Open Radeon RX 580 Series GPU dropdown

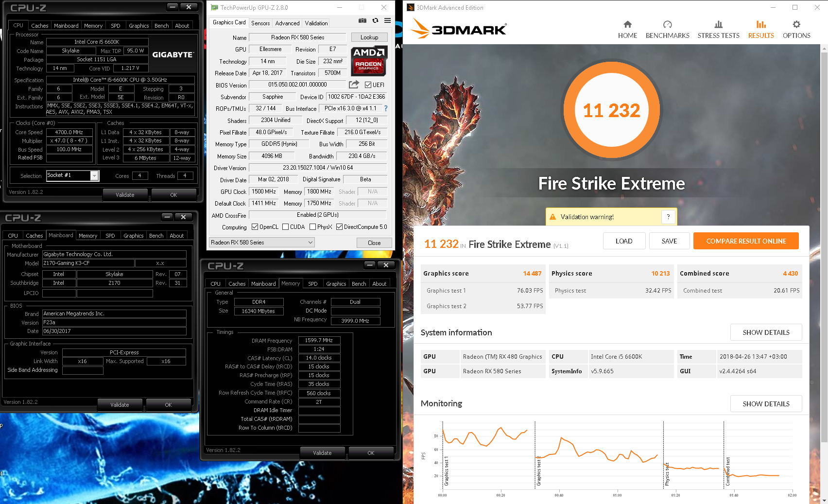click(x=261, y=243)
